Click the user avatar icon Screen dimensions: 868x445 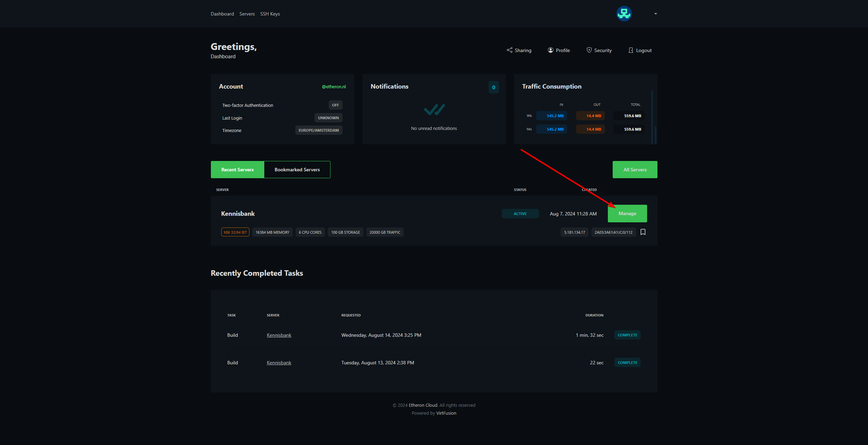coord(624,14)
